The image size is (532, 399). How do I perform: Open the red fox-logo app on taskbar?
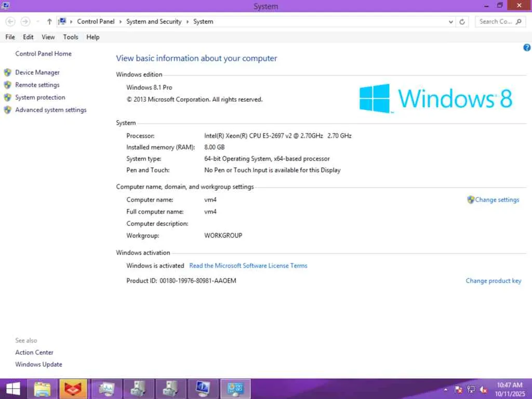click(x=73, y=389)
